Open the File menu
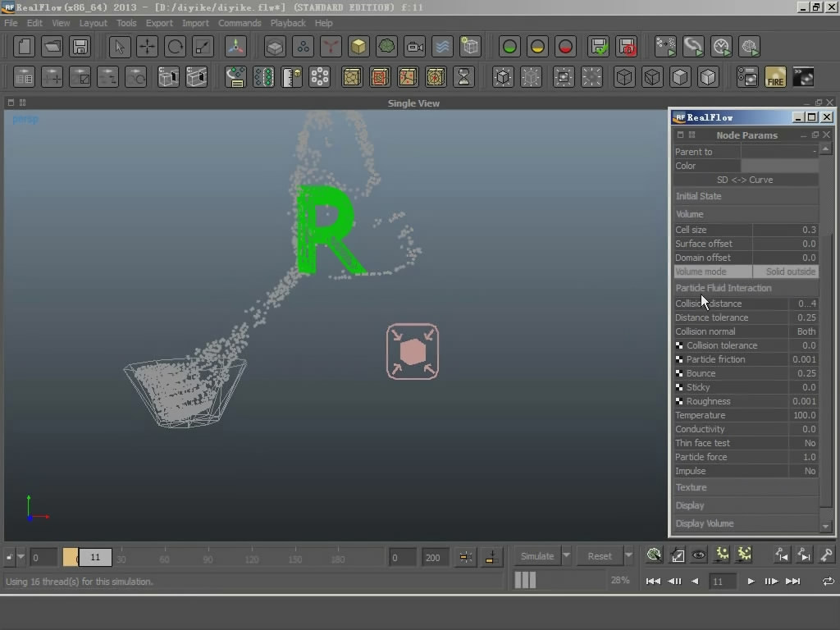The image size is (840, 630). 11,23
